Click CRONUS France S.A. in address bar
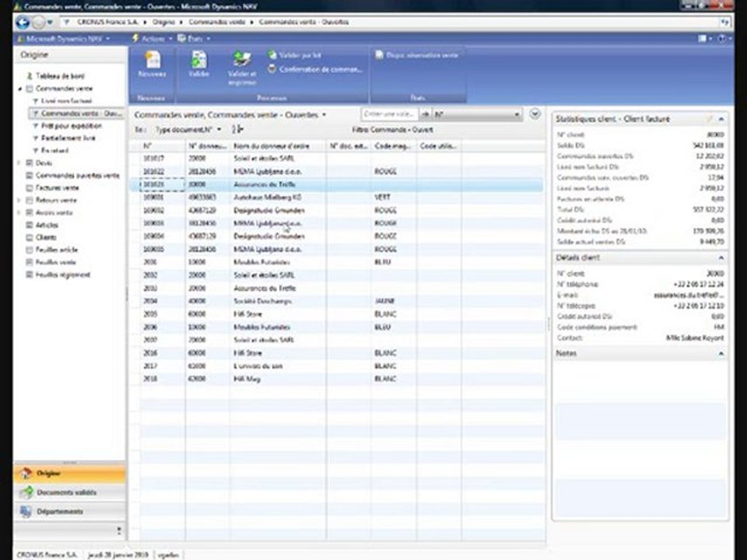 pos(109,22)
